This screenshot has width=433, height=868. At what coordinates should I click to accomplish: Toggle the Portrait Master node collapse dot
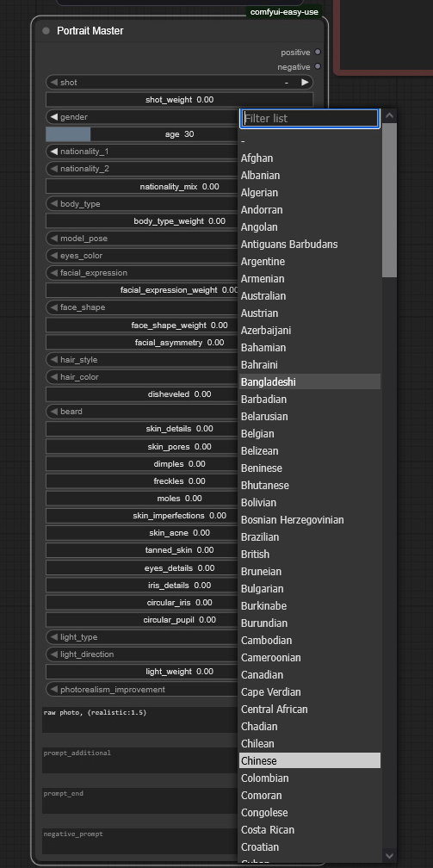(x=46, y=31)
